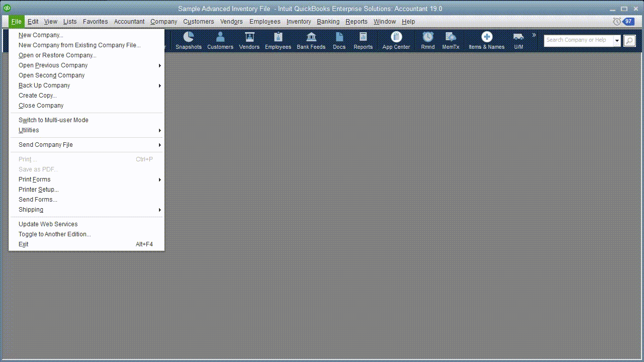This screenshot has width=644, height=362.
Task: Open the Banking menu
Action: pyautogui.click(x=328, y=22)
